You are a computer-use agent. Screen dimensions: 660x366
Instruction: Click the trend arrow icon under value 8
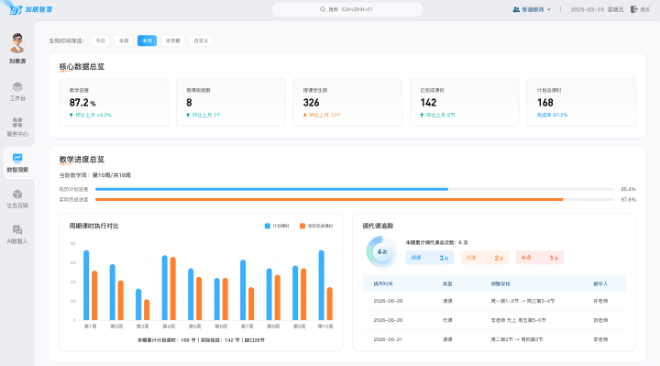click(x=188, y=115)
